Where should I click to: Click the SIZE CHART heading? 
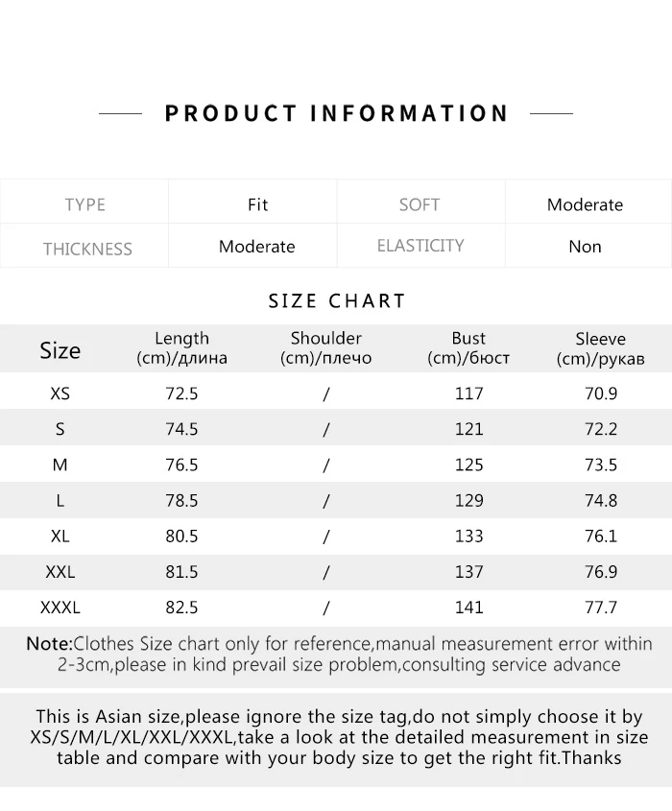pyautogui.click(x=337, y=301)
